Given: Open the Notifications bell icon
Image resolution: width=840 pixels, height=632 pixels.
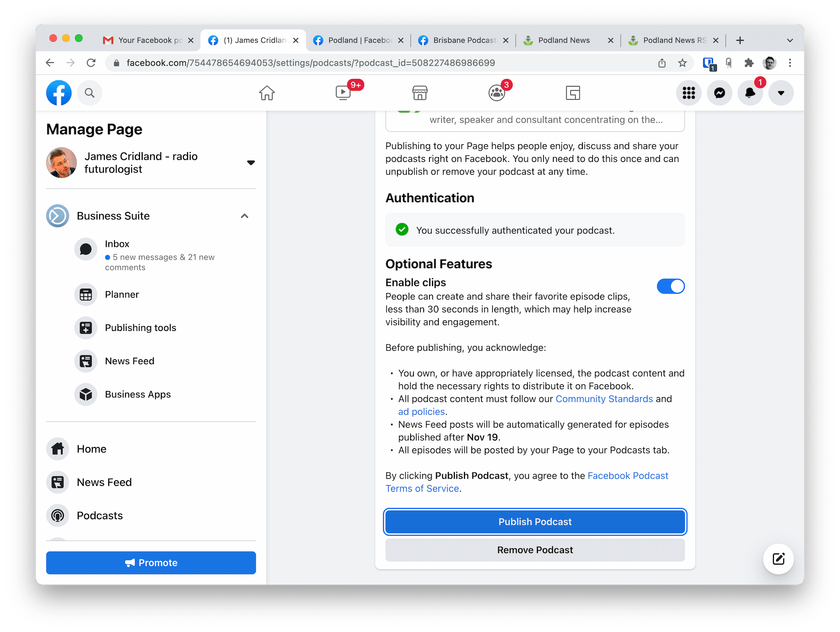Looking at the screenshot, I should [x=750, y=93].
